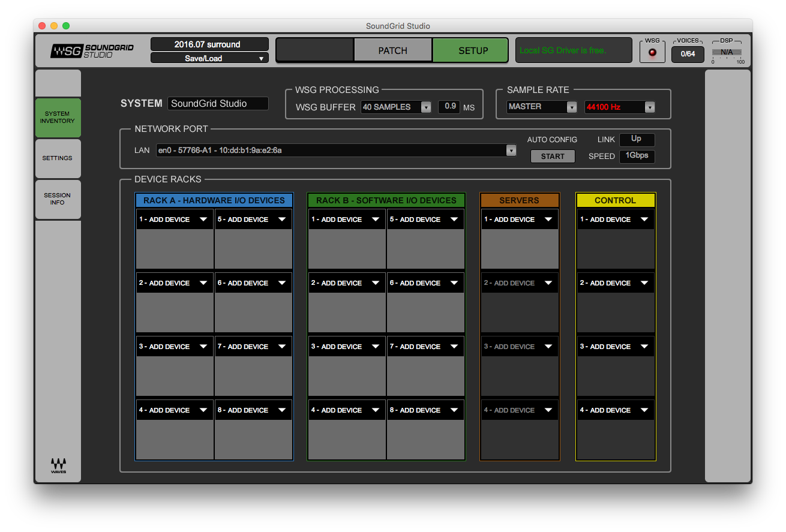Expand Rack B slot 1 Add Device menu
Viewport: 786px width, 532px height.
click(347, 220)
